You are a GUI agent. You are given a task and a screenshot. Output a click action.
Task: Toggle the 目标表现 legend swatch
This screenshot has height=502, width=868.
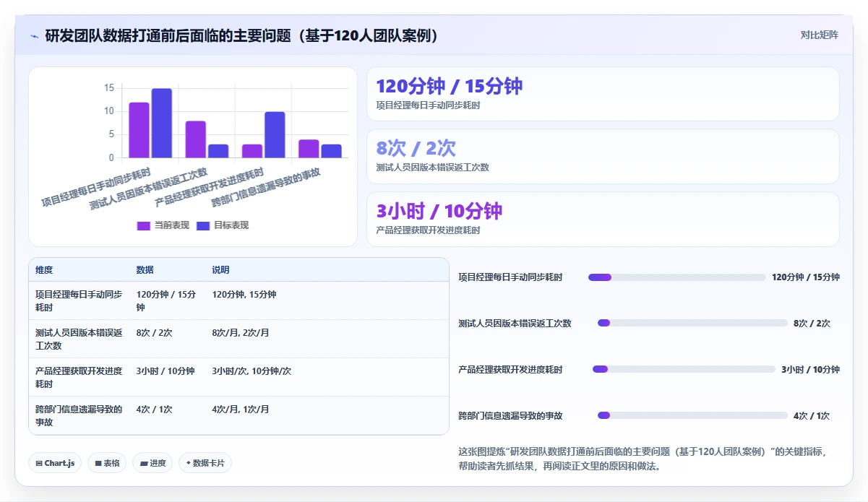[203, 226]
